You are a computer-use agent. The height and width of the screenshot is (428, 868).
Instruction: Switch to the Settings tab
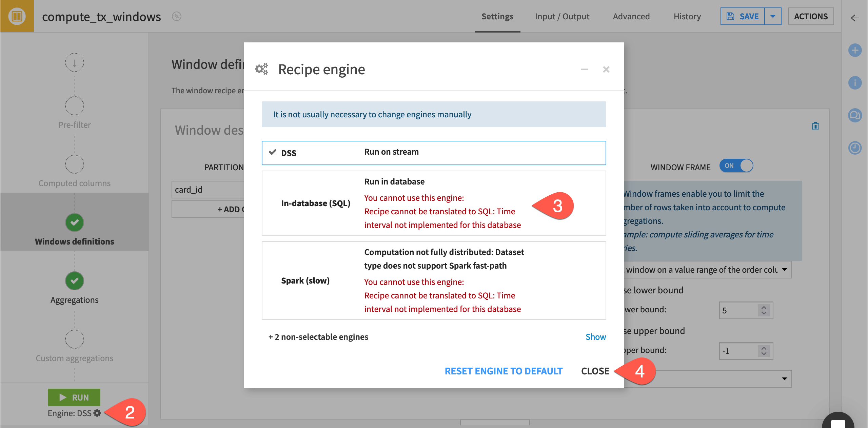pos(497,16)
